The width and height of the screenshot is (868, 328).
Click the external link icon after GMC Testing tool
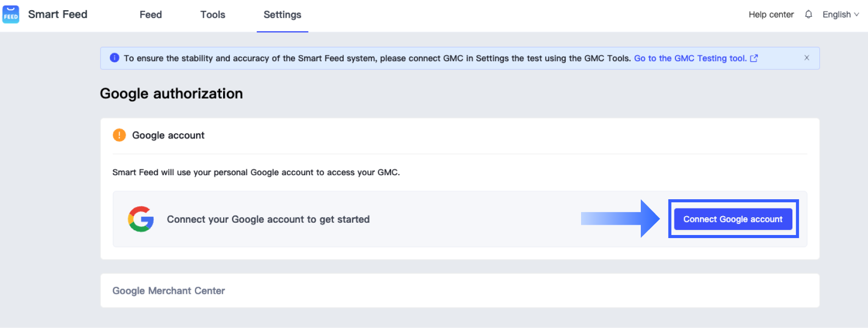[x=754, y=58]
